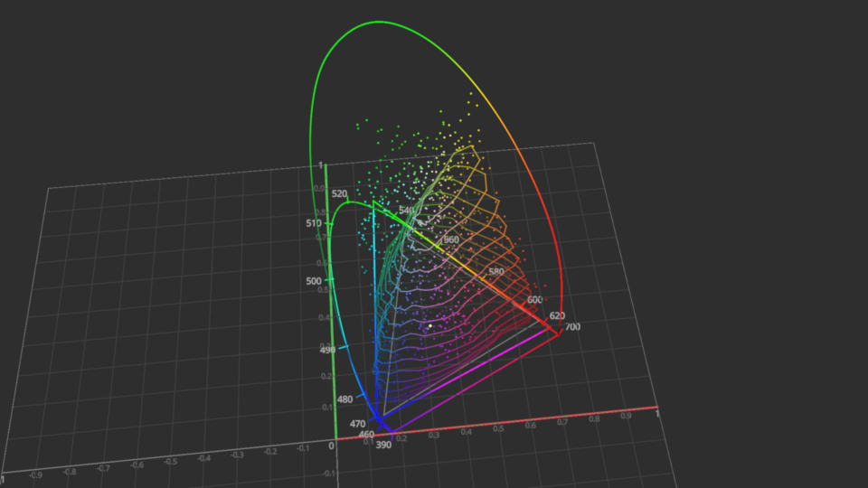868x488 pixels.
Task: Click the -0.7 tick on horizontal axis
Action: [103, 468]
